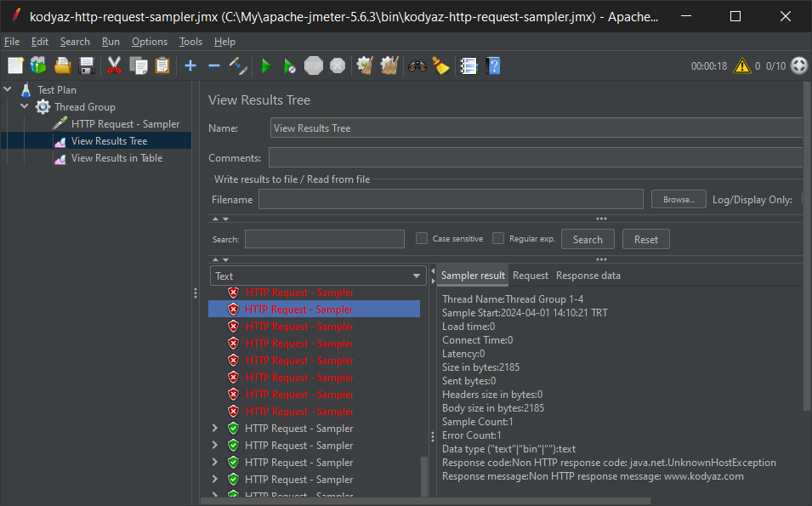Click the Shutdown threads icon
Screen dimensions: 812x506
coord(338,65)
